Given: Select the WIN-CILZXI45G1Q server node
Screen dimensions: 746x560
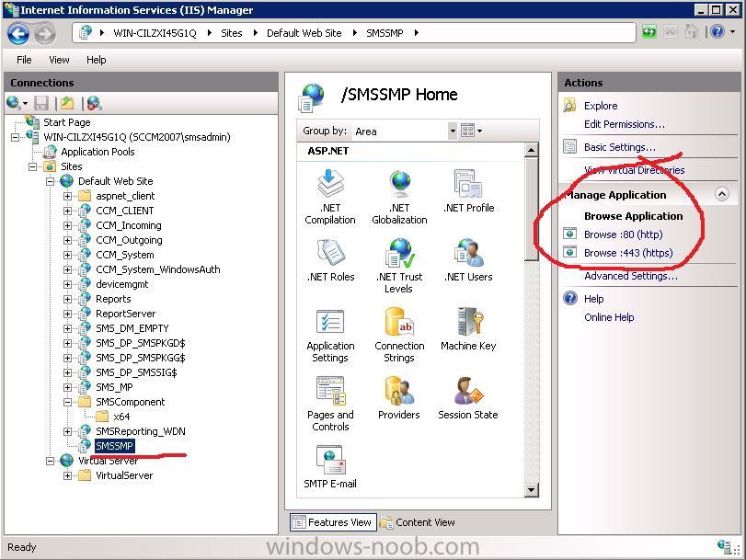Looking at the screenshot, I should click(136, 137).
